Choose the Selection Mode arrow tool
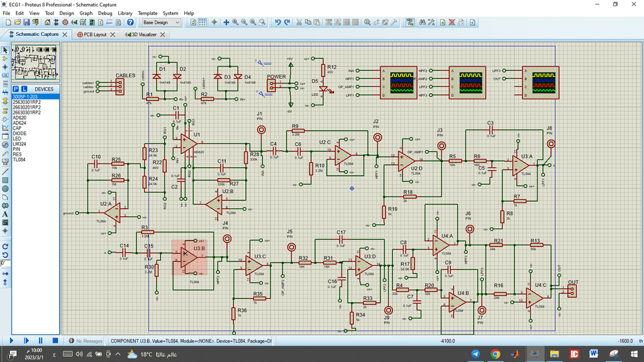Screen dimensions: 644x362 point(5,50)
